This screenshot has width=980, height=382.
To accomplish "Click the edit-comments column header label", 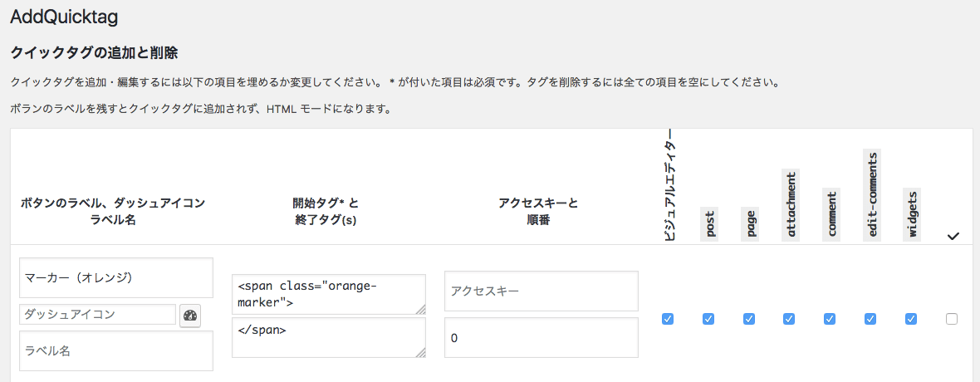I will (x=872, y=194).
